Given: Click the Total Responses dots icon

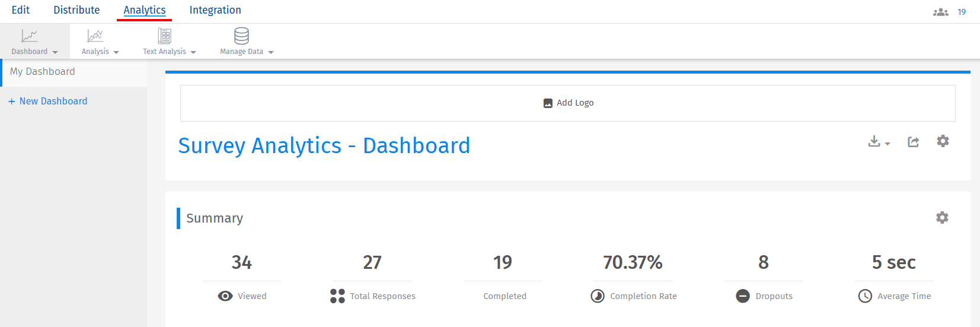Looking at the screenshot, I should (337, 296).
